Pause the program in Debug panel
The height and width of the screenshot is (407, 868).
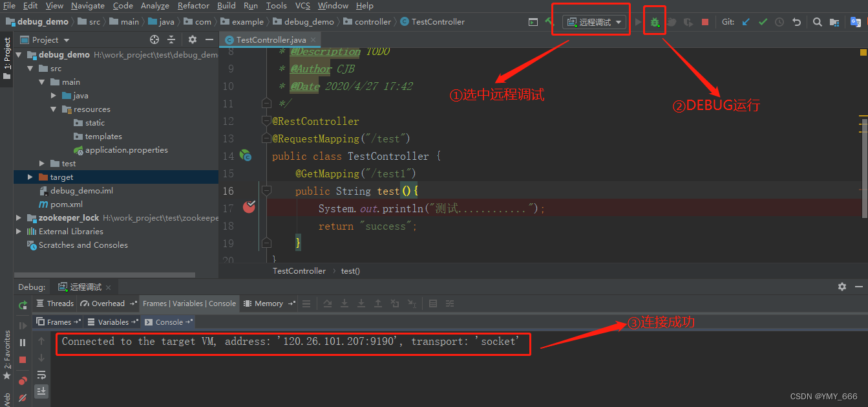[x=23, y=342]
